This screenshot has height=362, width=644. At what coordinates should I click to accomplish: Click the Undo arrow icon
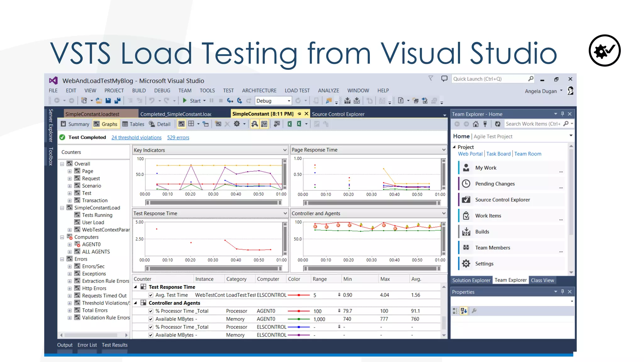[152, 101]
